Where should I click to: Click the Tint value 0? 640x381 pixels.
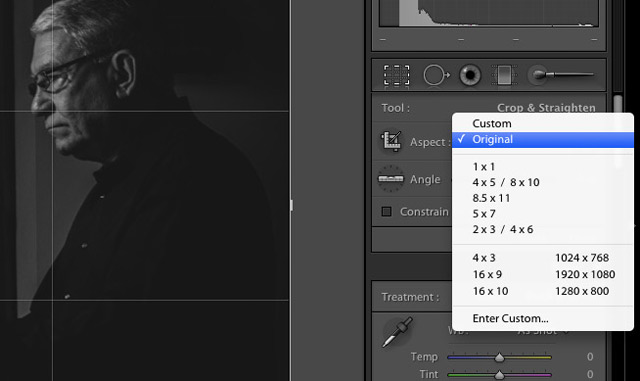(x=590, y=374)
